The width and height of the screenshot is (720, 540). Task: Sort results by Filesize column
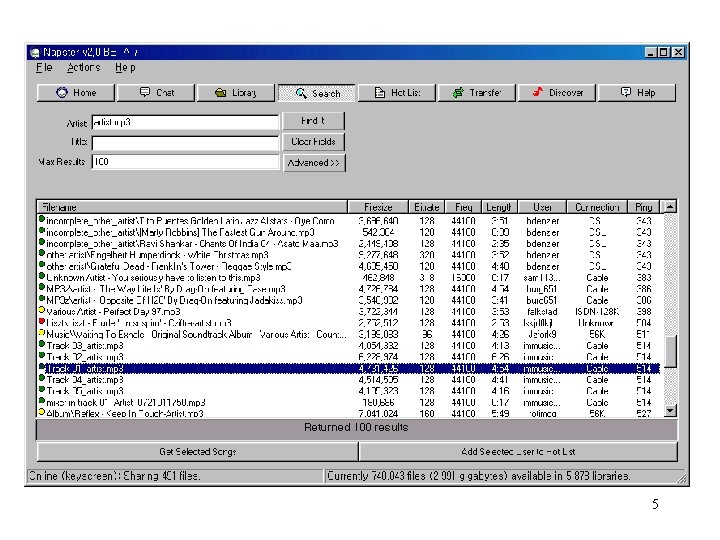(378, 207)
